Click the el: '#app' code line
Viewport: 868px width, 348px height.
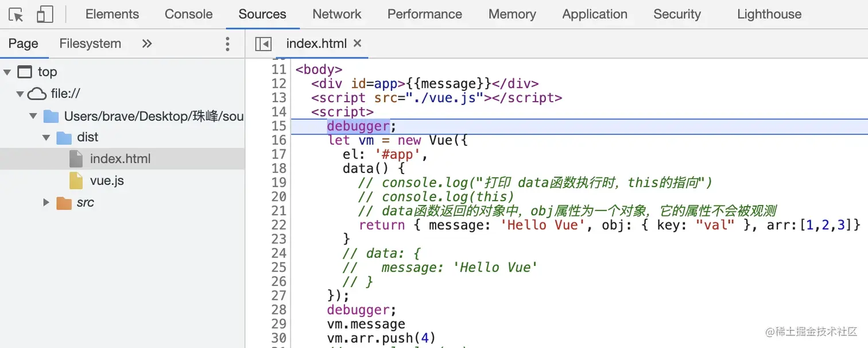[x=385, y=154]
